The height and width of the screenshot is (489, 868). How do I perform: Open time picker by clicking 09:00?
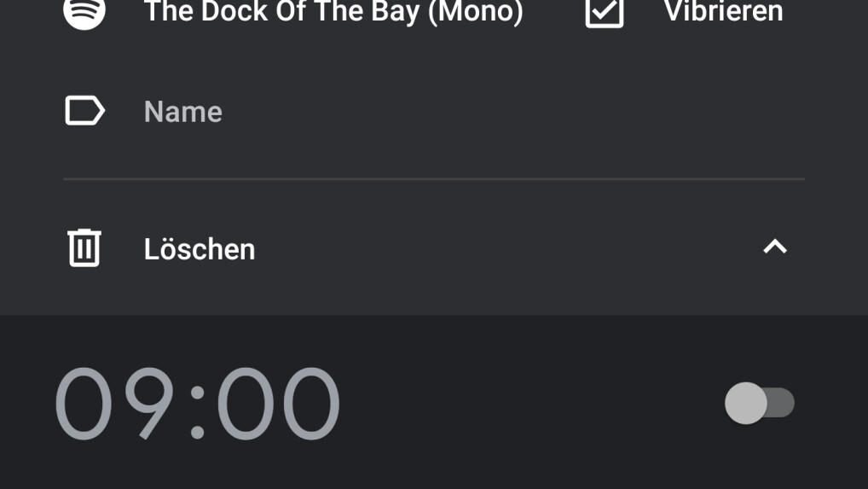[197, 403]
